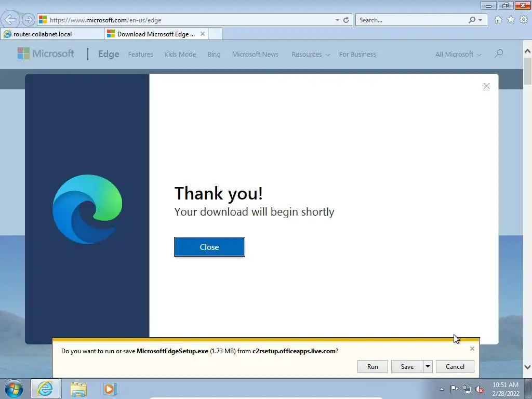This screenshot has height=399, width=532.
Task: Go forward with the browser forward arrow
Action: point(29,20)
